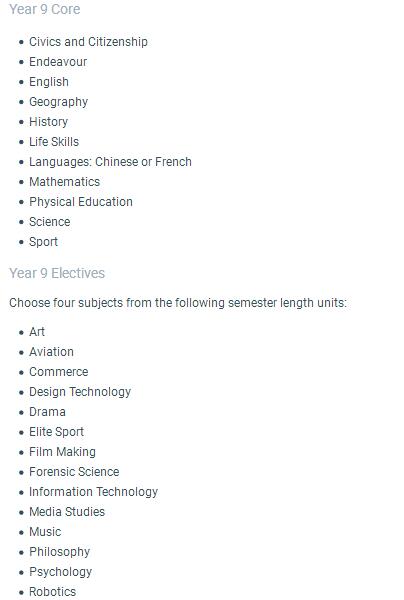Click Information Technology elective
This screenshot has width=404, height=600.
tap(93, 492)
